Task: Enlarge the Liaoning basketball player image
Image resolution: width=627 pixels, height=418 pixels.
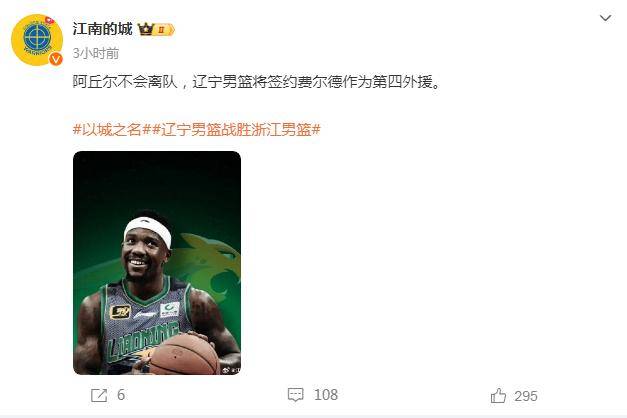Action: coord(157,263)
